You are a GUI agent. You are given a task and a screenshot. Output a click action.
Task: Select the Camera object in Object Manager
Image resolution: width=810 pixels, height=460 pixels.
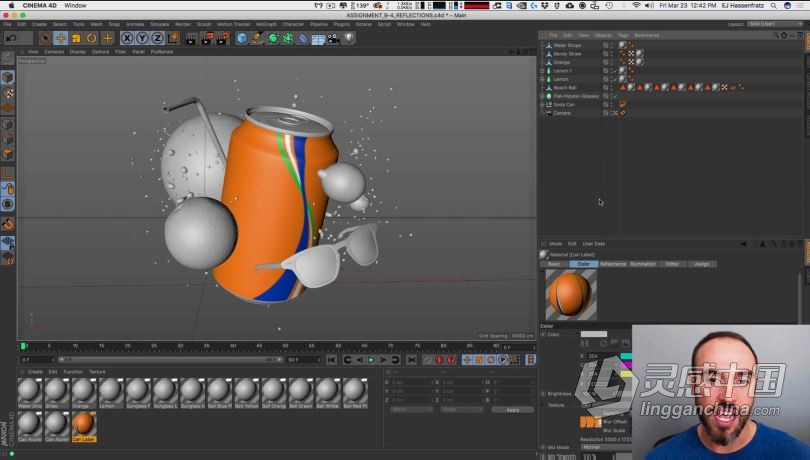(x=562, y=113)
